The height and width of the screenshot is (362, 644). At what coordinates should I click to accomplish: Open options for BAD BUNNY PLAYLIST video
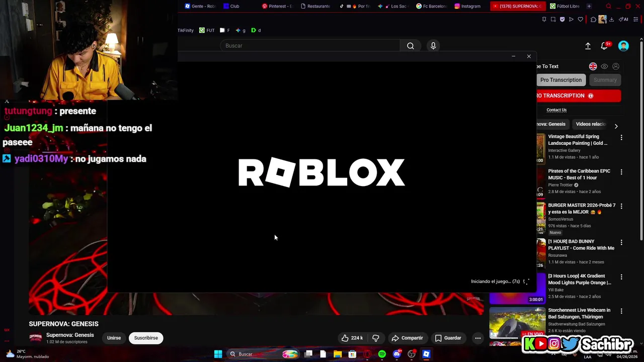point(621,242)
